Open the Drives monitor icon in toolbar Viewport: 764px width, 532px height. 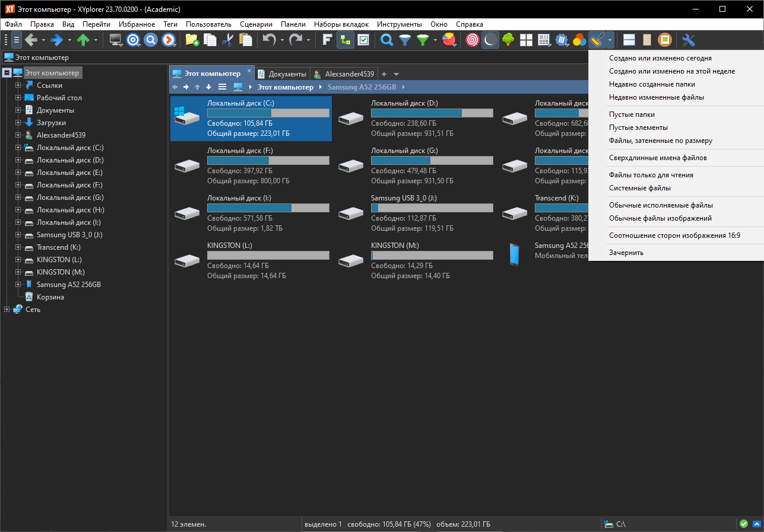pos(116,40)
